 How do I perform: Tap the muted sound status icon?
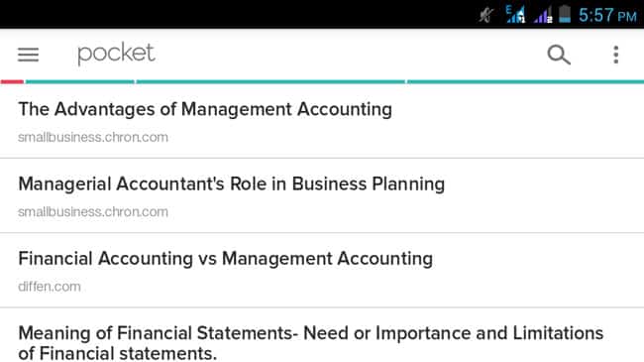tap(486, 16)
